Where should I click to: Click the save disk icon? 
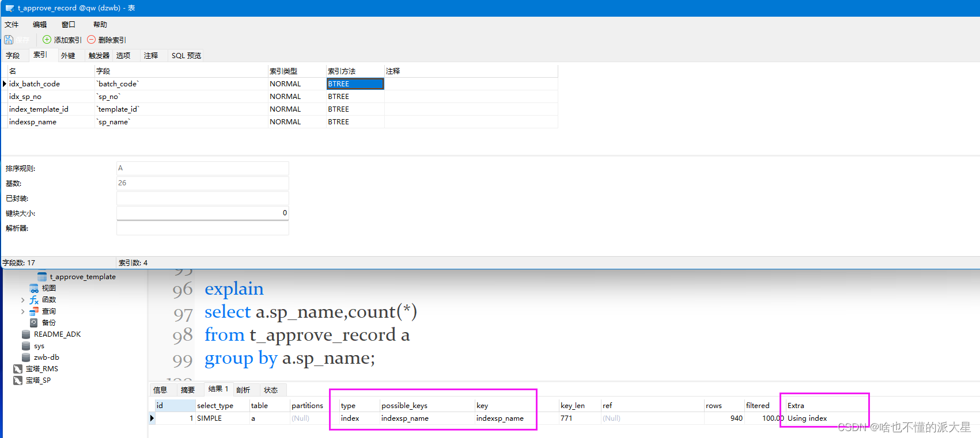tap(9, 40)
